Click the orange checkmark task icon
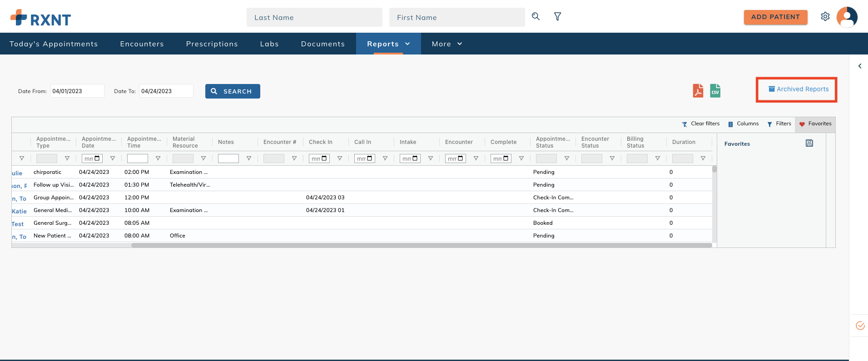The height and width of the screenshot is (361, 868). click(x=860, y=326)
